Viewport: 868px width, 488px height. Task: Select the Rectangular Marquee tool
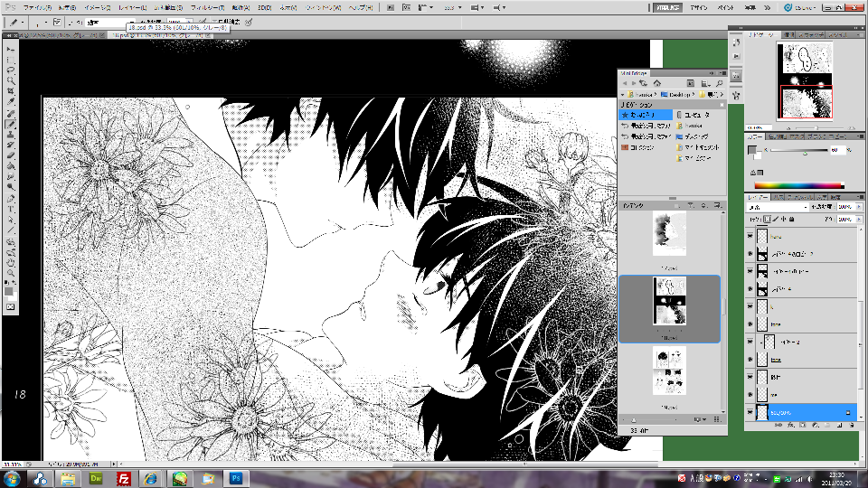11,61
